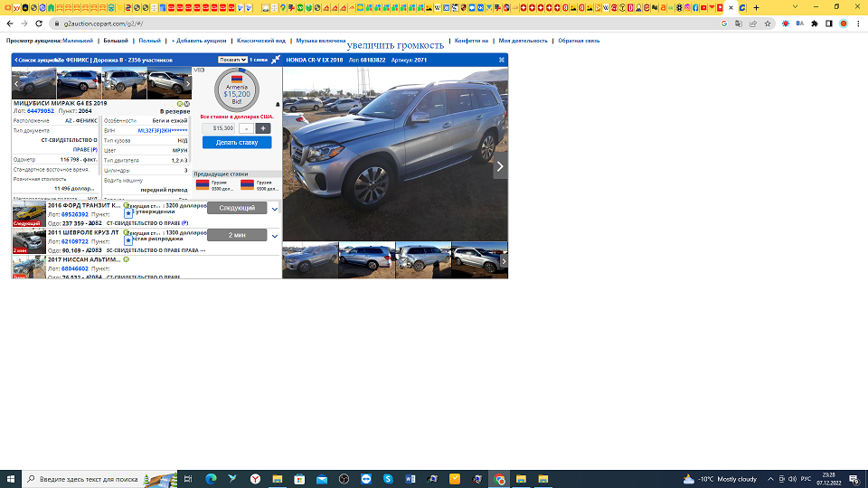Screen dimensions: 868x488
Task: Select first thumbnail in bottom photo strip
Action: pyautogui.click(x=310, y=260)
